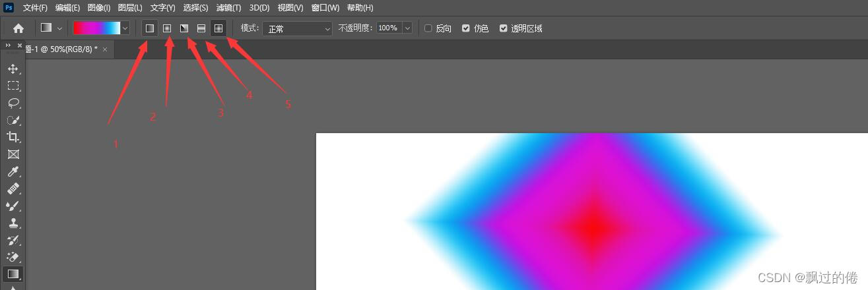Click the diamond gradient canvas image
Screen dimensions: 868x290
click(x=592, y=212)
